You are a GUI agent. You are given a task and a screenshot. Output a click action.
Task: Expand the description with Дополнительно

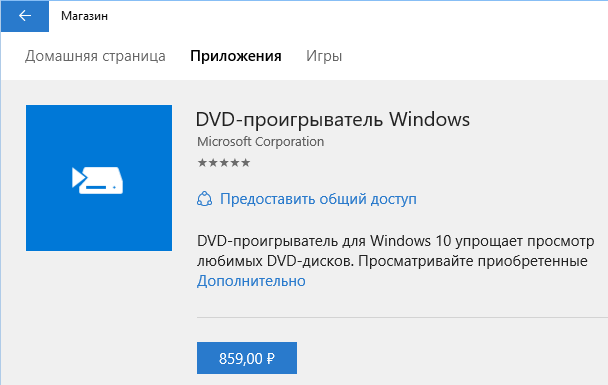[x=251, y=281]
